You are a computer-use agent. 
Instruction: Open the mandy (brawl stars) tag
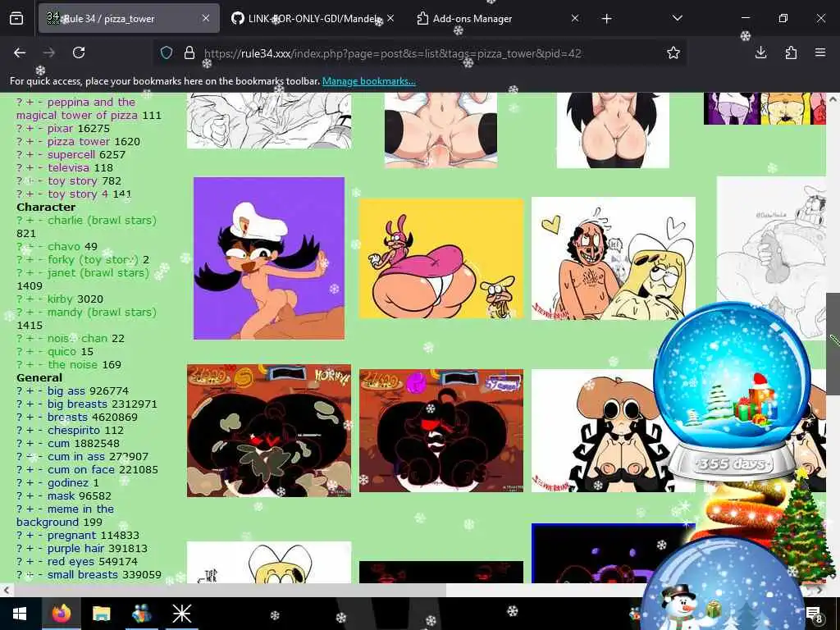tap(102, 313)
